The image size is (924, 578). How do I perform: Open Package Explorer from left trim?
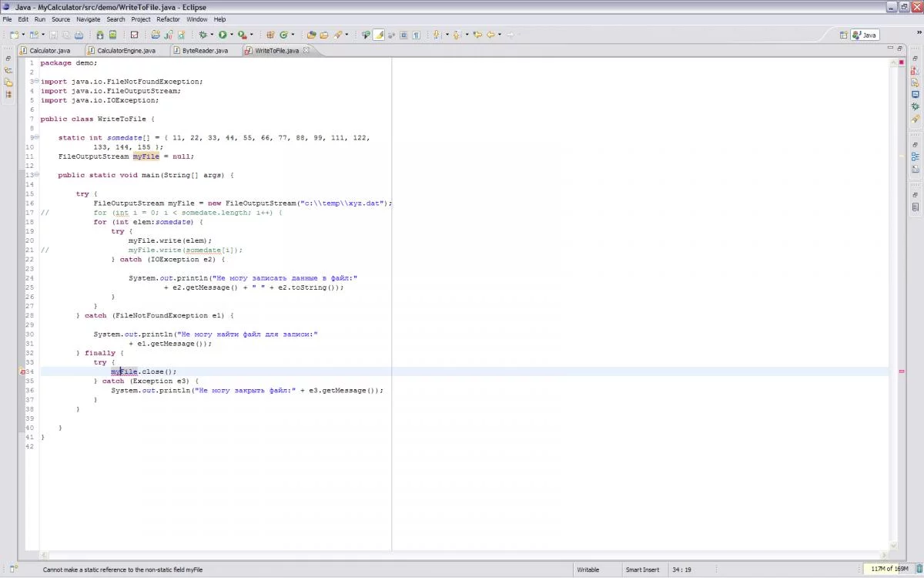[x=8, y=70]
